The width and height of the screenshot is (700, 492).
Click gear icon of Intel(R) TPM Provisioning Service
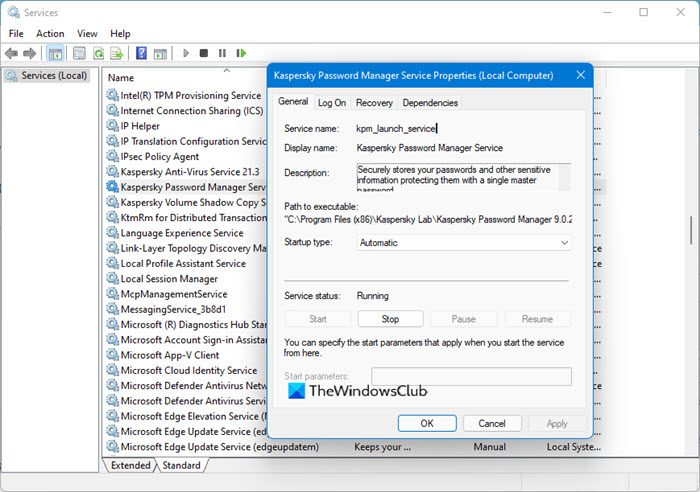[x=112, y=95]
